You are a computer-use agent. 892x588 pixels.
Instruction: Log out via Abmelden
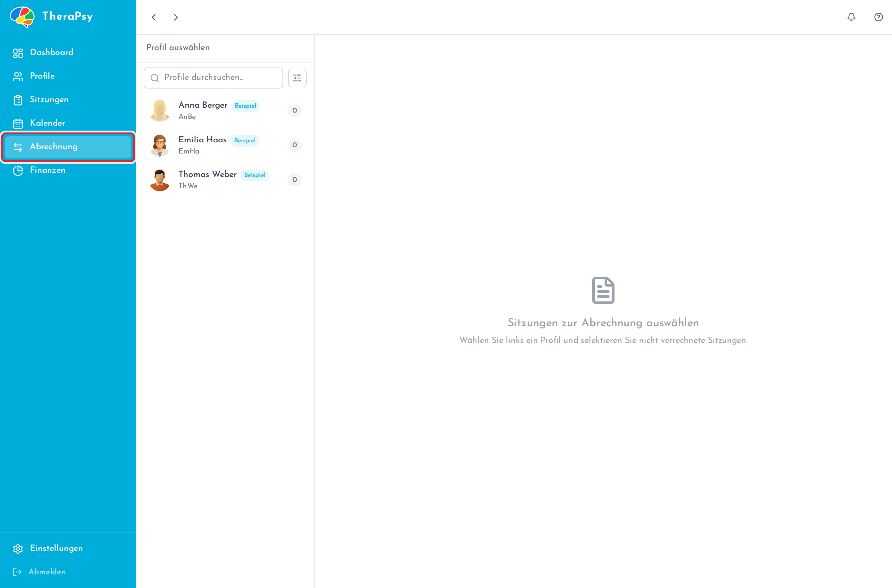(68, 572)
